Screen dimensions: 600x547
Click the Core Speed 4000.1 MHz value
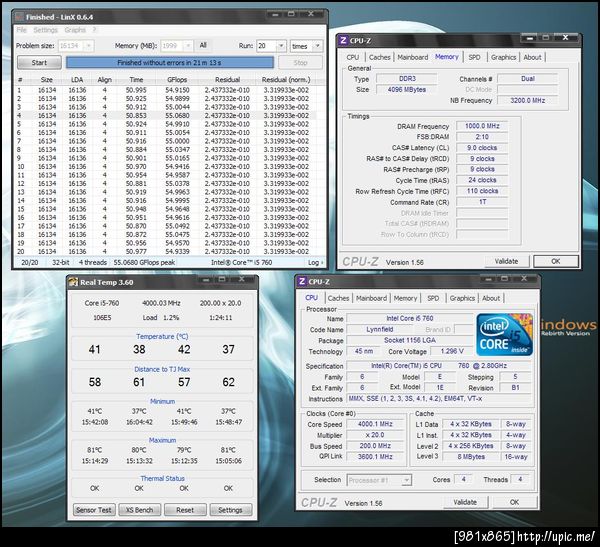(x=375, y=424)
